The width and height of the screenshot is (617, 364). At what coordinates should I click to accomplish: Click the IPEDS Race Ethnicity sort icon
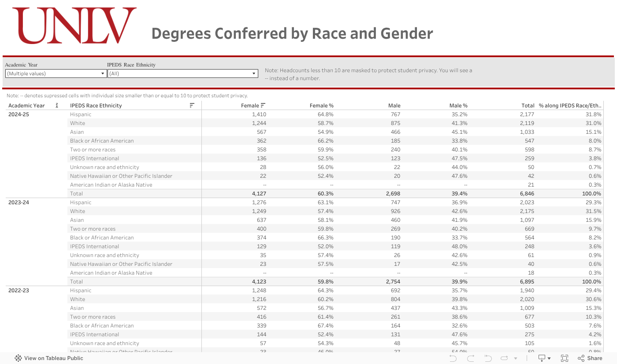click(x=192, y=105)
